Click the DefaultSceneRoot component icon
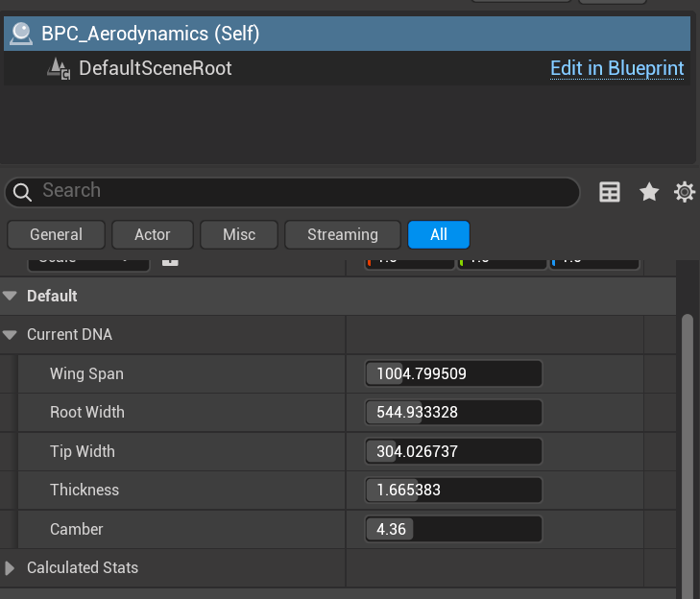 tap(59, 68)
